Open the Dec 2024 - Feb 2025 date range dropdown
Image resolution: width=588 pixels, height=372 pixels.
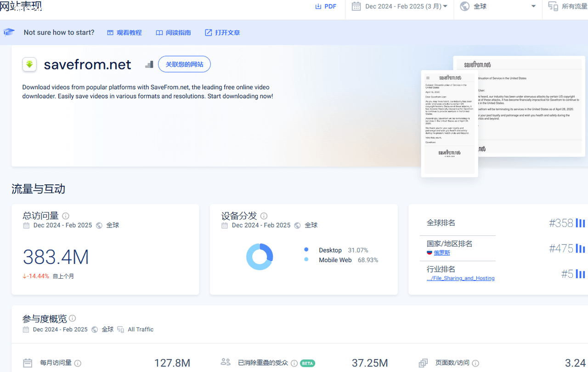(x=400, y=6)
